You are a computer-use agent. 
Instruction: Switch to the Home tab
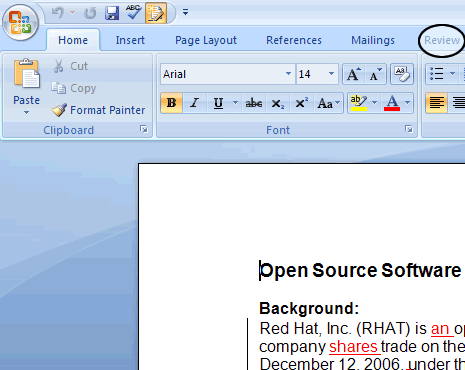tap(73, 40)
